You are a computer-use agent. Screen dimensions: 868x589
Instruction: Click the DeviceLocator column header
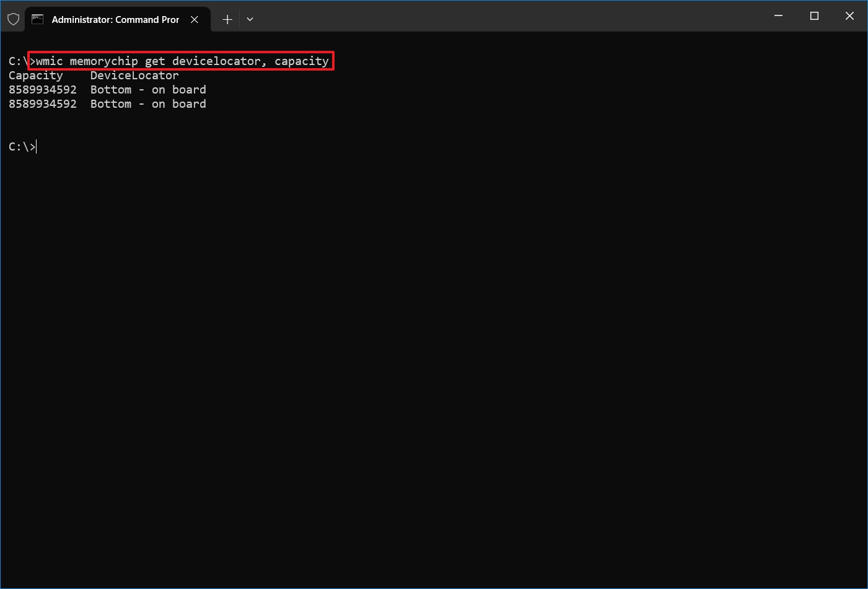click(134, 76)
